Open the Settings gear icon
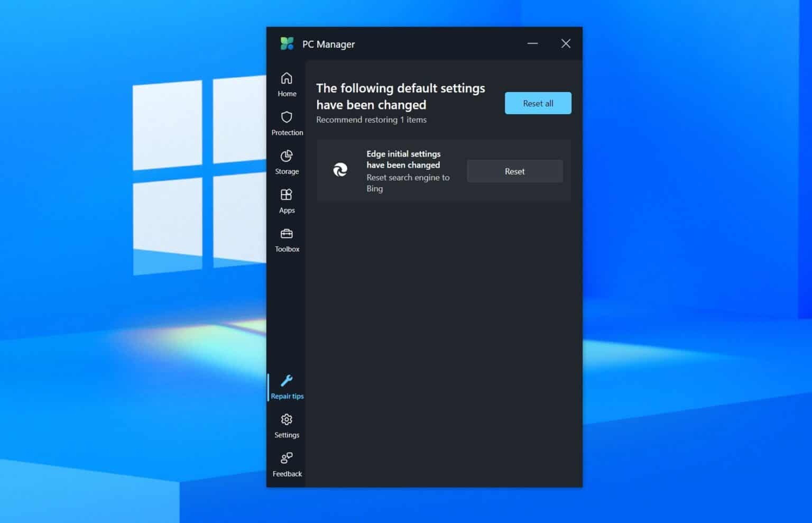Image resolution: width=812 pixels, height=523 pixels. 287,419
